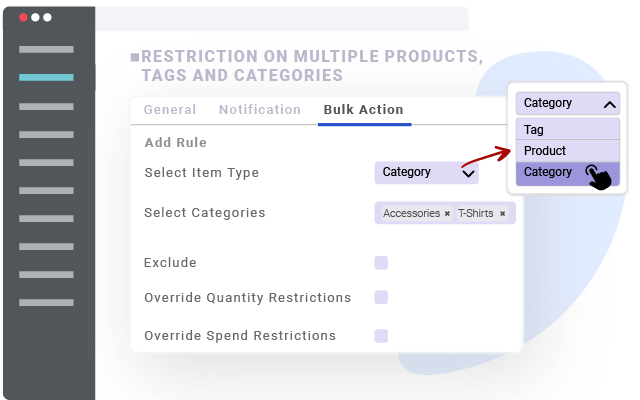Click the chevron on Select Item Type dropdown
Screen dimensions: 640x400
(x=468, y=173)
